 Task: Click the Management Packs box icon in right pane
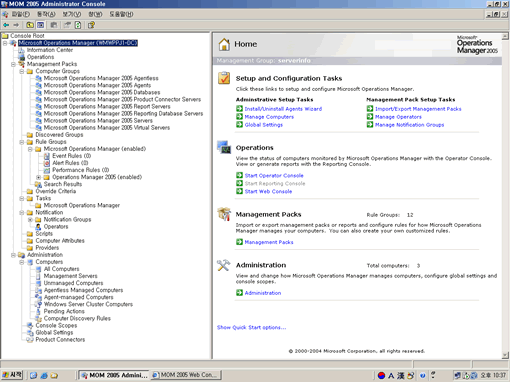point(224,214)
